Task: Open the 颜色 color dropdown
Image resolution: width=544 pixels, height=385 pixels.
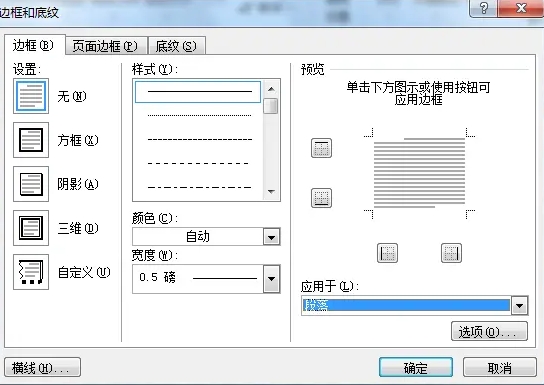Action: (271, 237)
